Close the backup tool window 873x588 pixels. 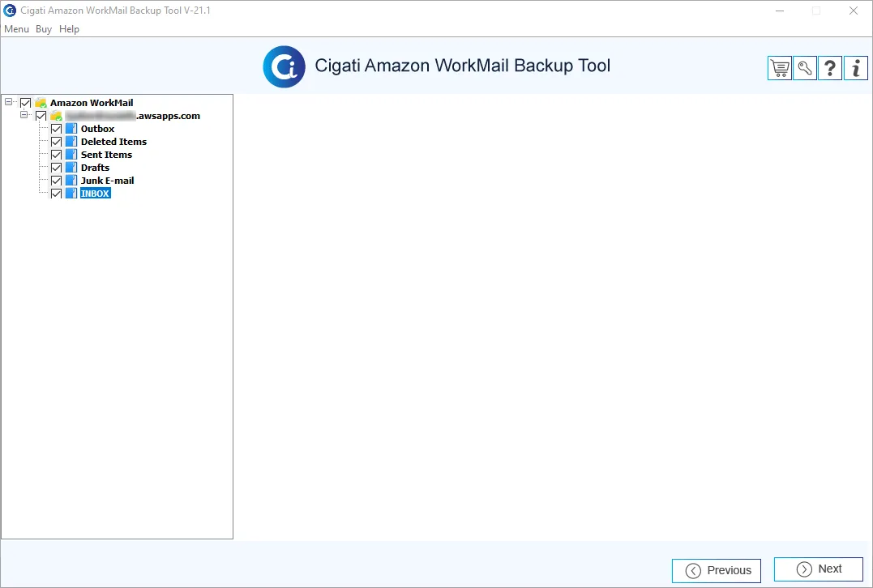pos(853,11)
